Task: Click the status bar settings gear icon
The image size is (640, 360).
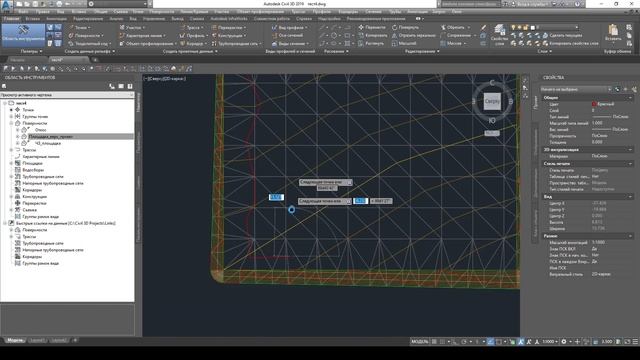Action: pos(564,342)
